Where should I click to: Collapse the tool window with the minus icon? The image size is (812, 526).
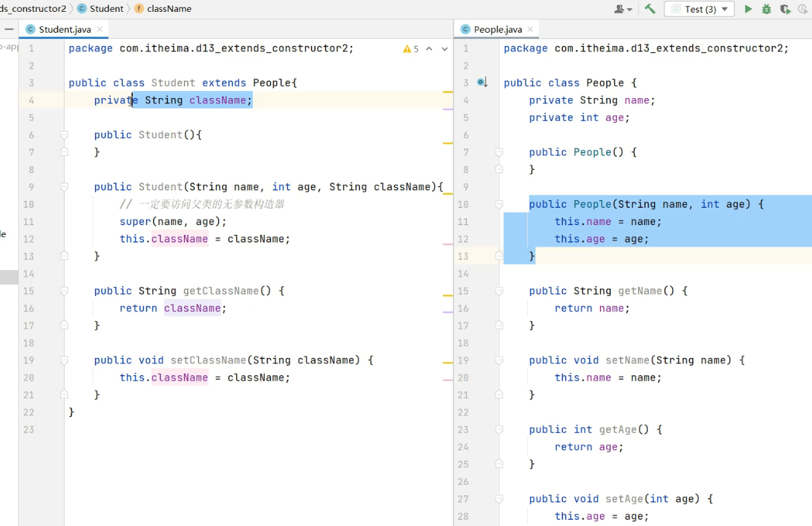coord(9,30)
